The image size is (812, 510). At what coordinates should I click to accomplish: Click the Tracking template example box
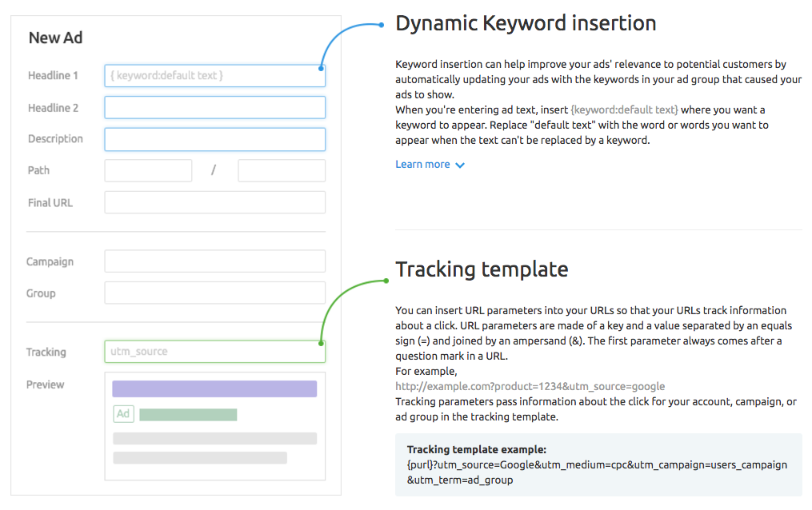tap(598, 464)
